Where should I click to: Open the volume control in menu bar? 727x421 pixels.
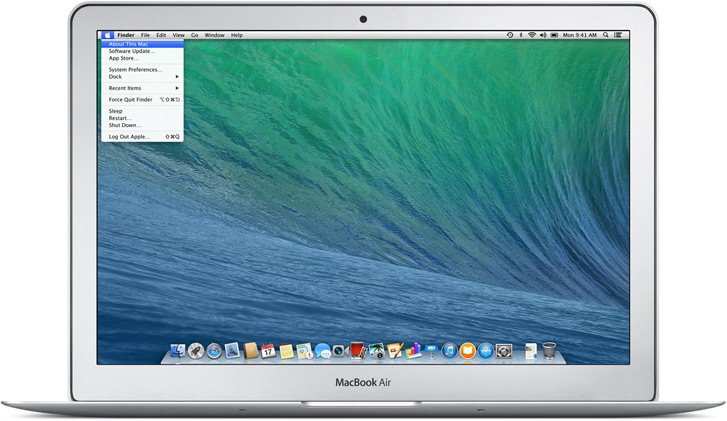coord(543,35)
